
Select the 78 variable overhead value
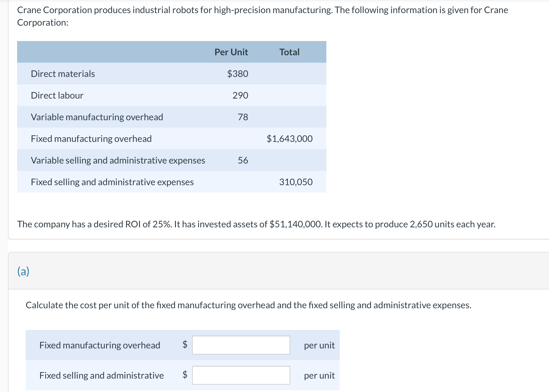click(x=243, y=117)
